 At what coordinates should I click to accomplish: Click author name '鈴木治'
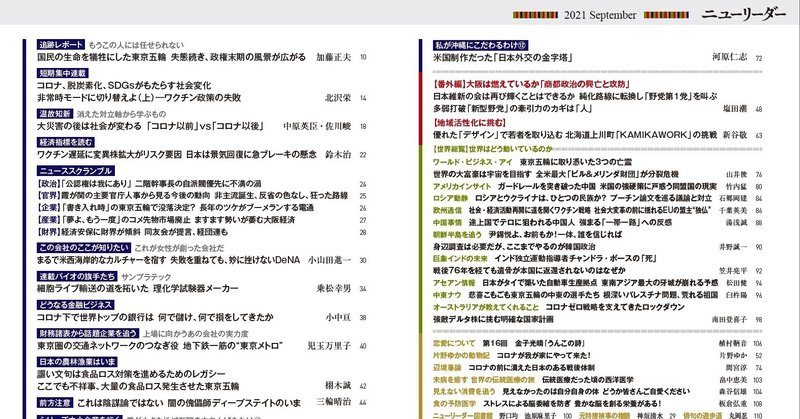point(338,155)
